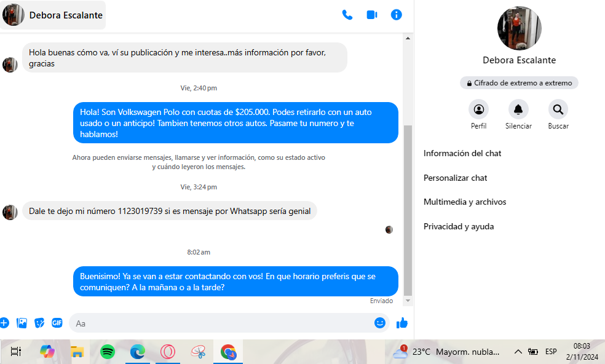Click the 'Vie, 3:24 pm' timestamp

point(199,187)
